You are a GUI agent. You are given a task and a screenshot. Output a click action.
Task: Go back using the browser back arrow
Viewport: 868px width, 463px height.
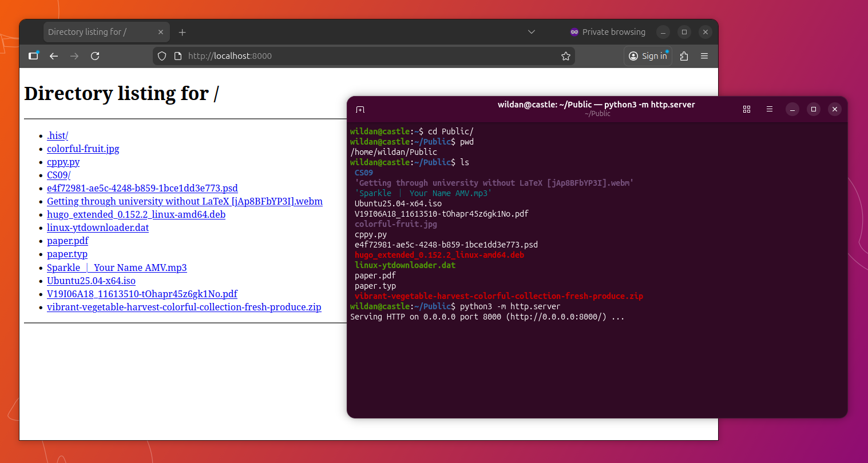point(54,56)
